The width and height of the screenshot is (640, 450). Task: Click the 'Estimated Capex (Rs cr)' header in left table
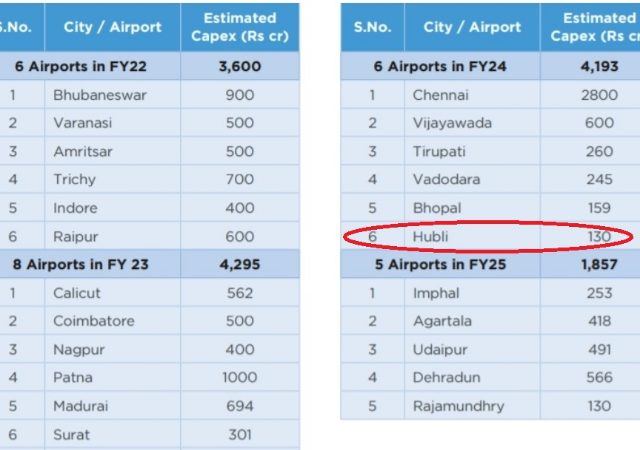point(240,27)
